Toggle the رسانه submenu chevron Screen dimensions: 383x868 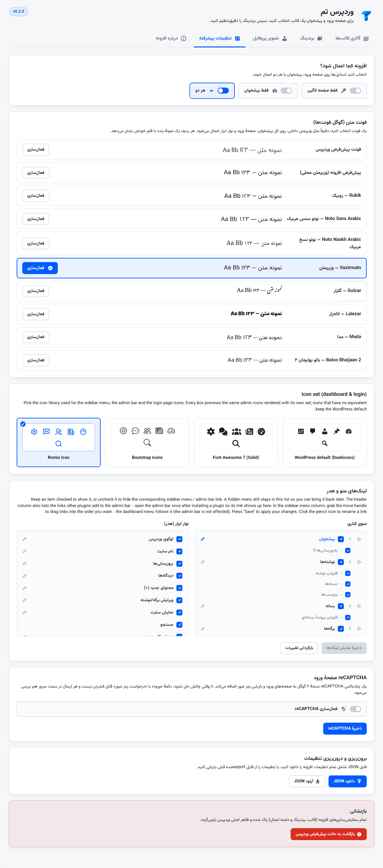click(x=350, y=606)
